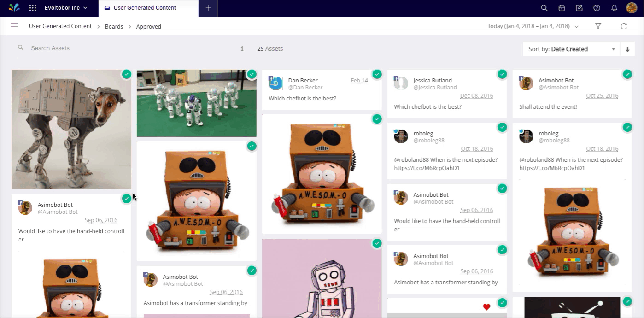The width and height of the screenshot is (644, 318).
Task: Click Asimobot Bot avatar on Oct 25 post
Action: click(526, 83)
